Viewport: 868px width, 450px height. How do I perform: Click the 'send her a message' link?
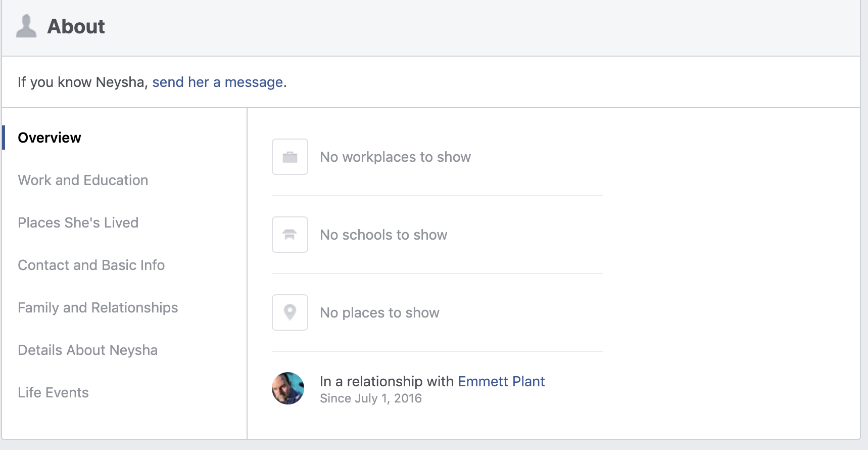coord(218,82)
